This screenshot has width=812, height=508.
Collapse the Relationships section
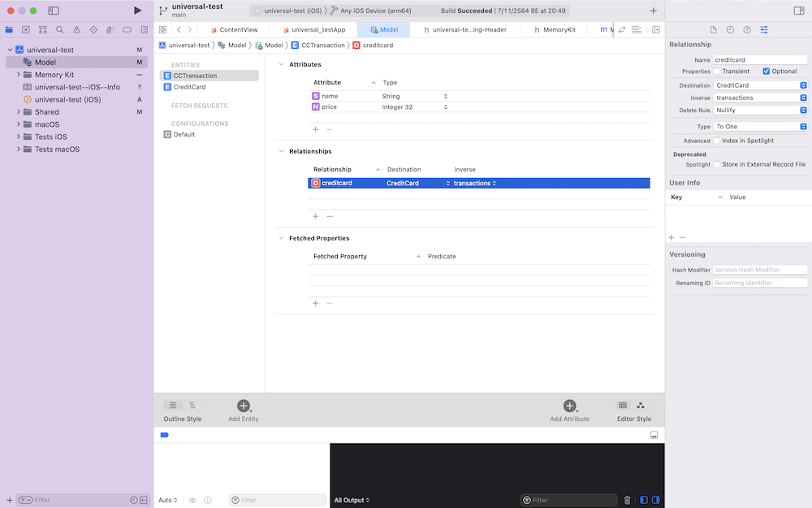[x=281, y=151]
